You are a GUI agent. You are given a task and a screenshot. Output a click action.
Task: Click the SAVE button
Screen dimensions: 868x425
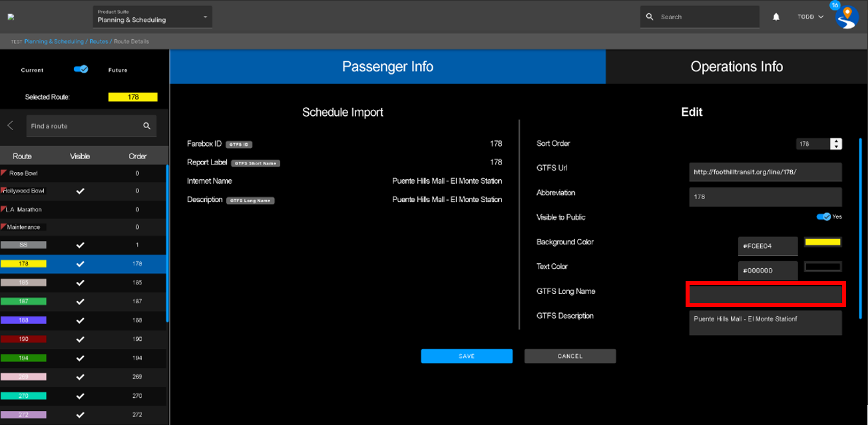[x=467, y=356]
